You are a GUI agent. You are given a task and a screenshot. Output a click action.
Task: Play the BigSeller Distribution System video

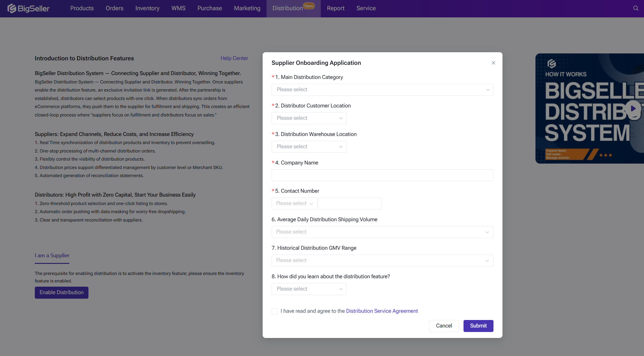(x=633, y=109)
